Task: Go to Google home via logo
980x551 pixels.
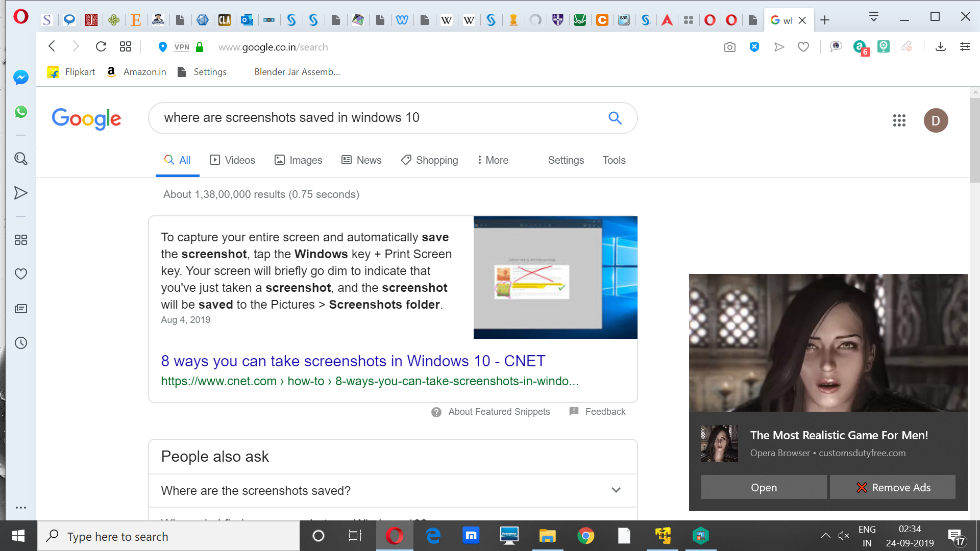Action: (x=86, y=119)
